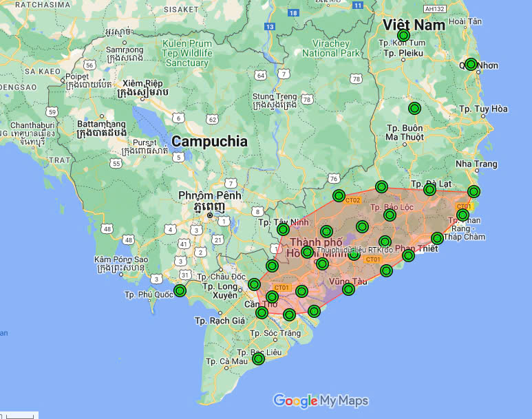Screen dimensions: 532x419
Task: Click the Phnôm Pênh capital city dot
Action: pos(210,215)
